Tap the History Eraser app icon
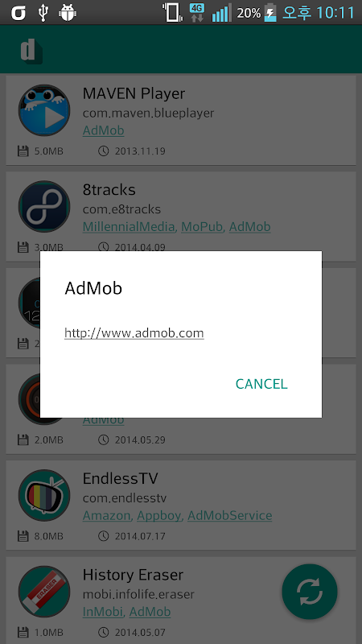362x644 pixels. click(x=44, y=592)
